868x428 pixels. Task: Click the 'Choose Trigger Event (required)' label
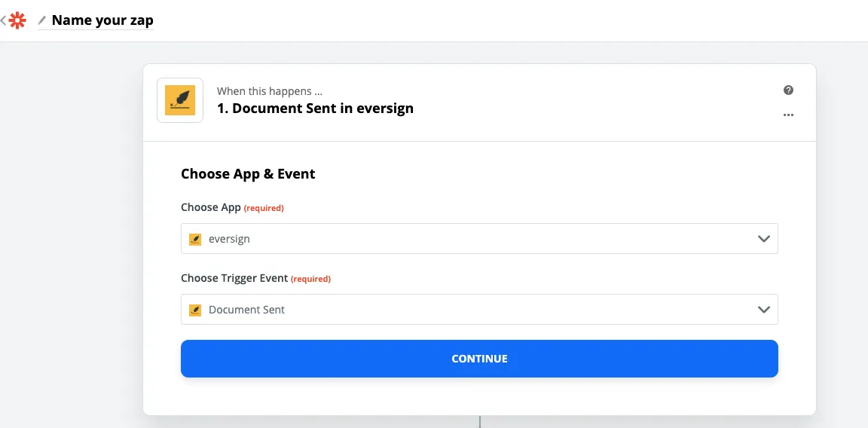coord(255,279)
